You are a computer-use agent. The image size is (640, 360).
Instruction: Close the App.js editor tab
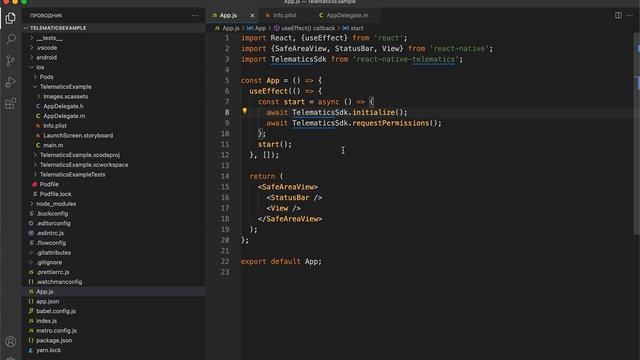[252, 16]
